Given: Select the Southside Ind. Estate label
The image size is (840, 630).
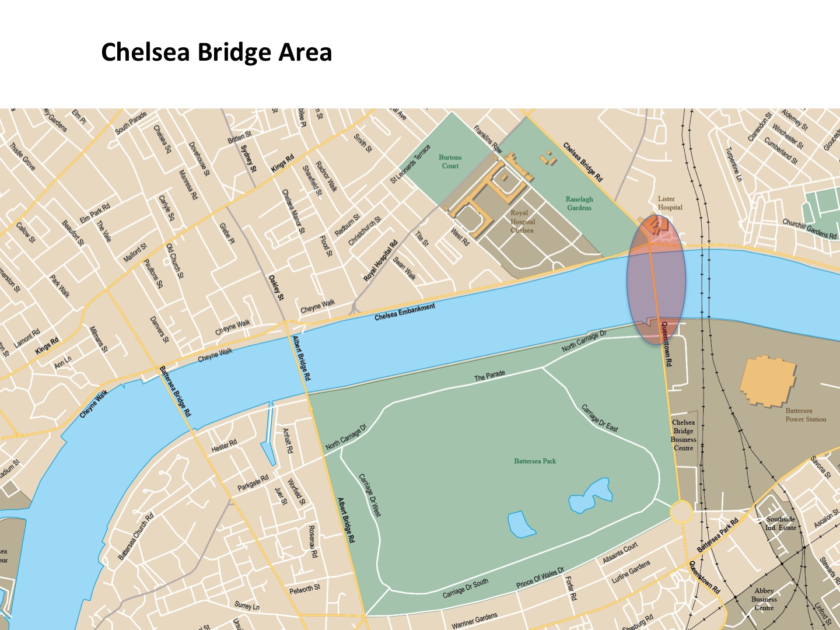Looking at the screenshot, I should click(x=780, y=523).
